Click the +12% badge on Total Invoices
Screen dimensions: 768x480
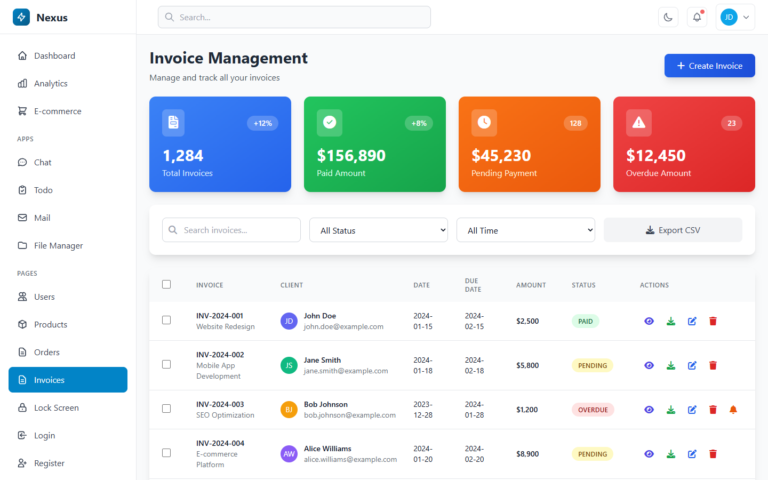tap(263, 123)
